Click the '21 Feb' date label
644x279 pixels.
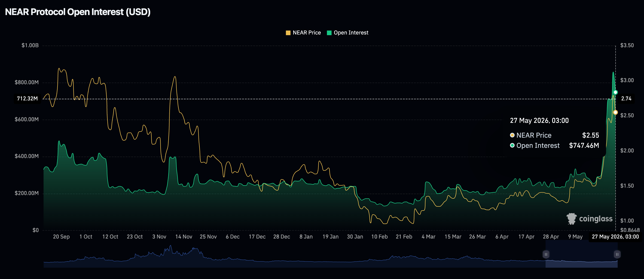404,237
